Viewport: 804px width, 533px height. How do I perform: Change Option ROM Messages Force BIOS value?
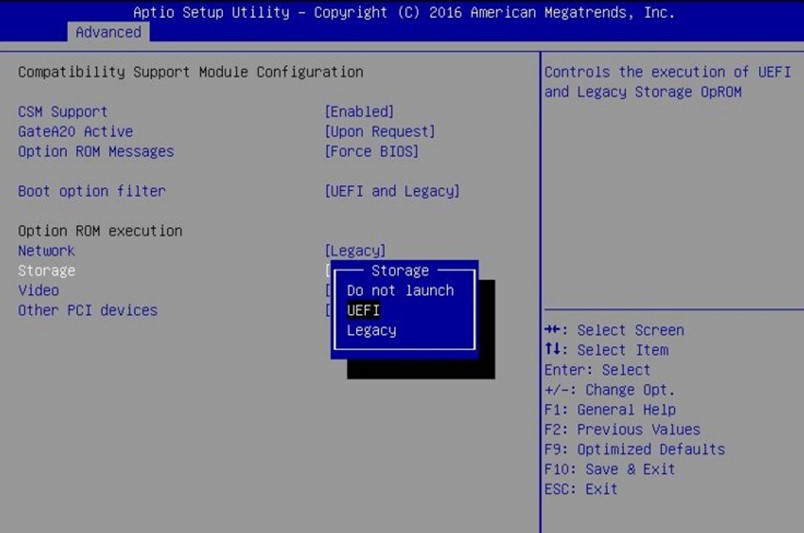tap(371, 152)
